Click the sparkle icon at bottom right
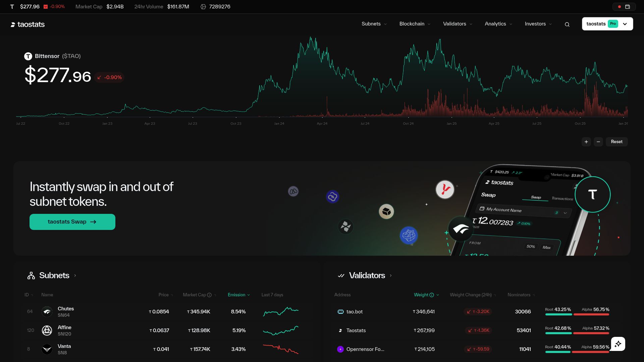The width and height of the screenshot is (644, 362). 618,344
